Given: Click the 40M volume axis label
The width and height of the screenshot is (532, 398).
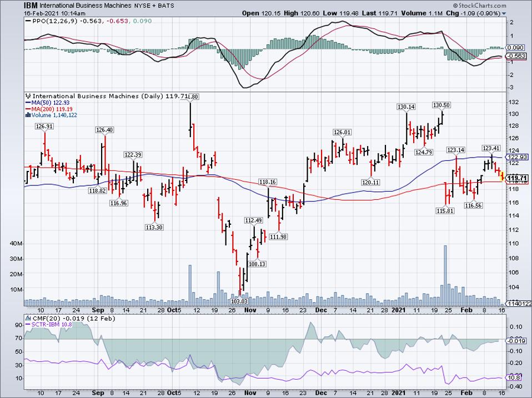Looking at the screenshot, I should tap(16, 244).
